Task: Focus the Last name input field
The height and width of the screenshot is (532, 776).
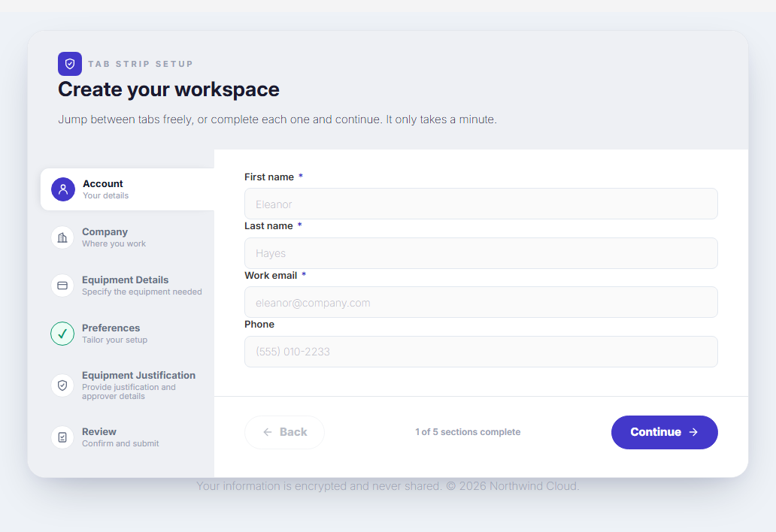Action: [x=481, y=253]
